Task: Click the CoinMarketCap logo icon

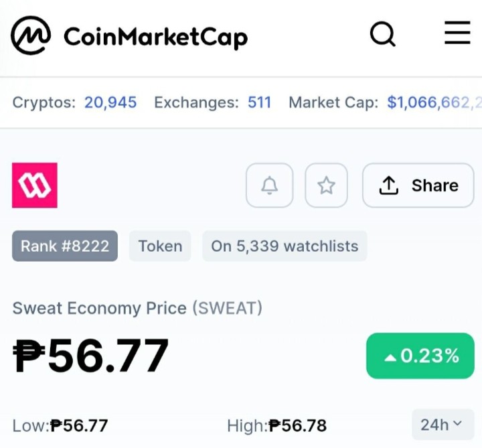Action: point(31,35)
